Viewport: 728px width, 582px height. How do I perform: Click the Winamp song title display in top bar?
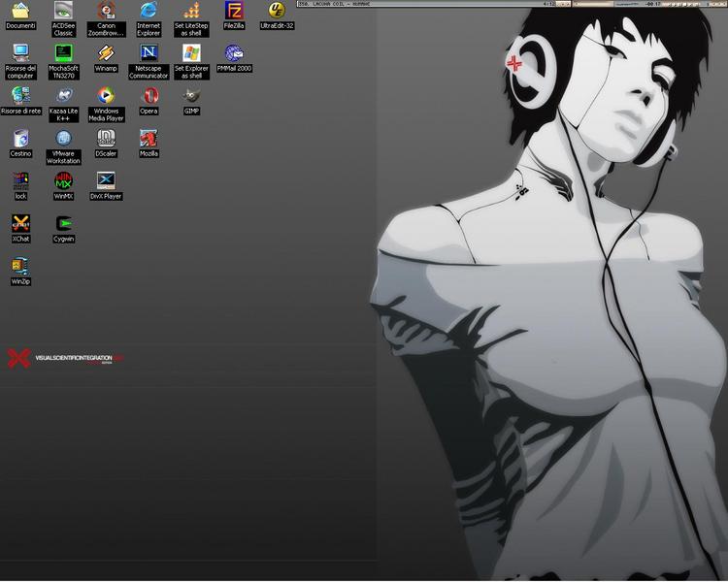(x=334, y=4)
